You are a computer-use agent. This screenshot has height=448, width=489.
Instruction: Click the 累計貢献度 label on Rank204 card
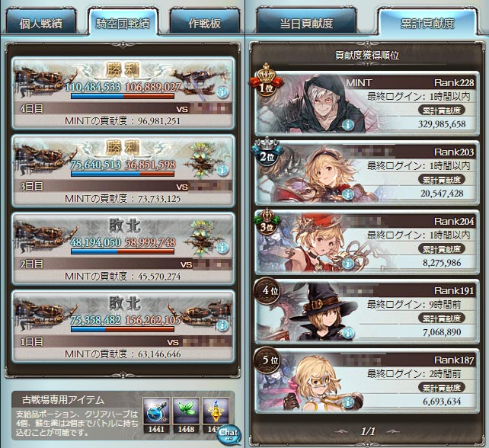point(442,249)
